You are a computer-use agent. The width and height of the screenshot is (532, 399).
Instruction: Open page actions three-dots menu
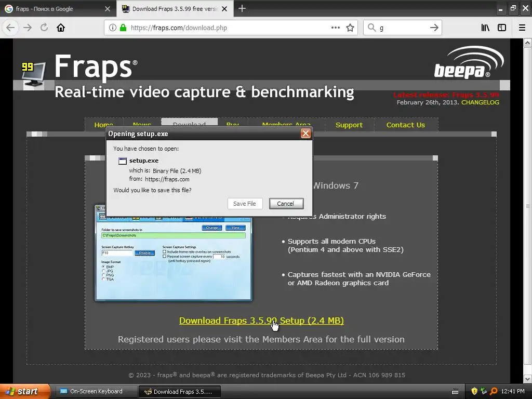[x=335, y=28]
